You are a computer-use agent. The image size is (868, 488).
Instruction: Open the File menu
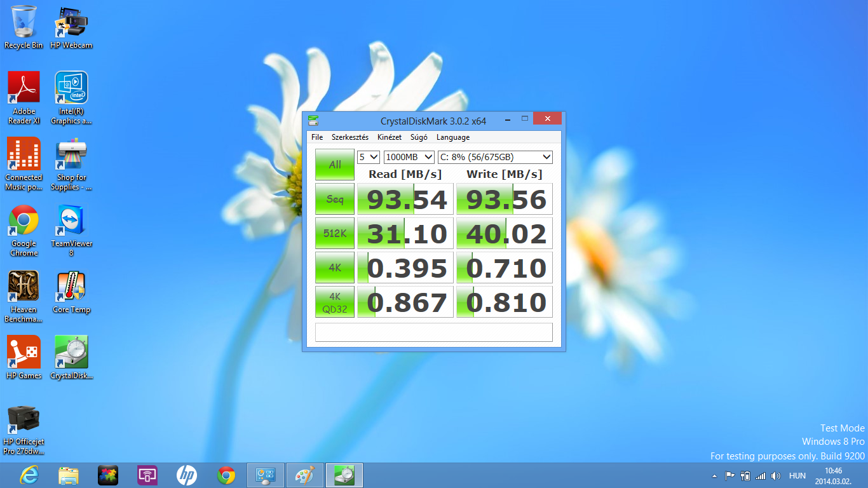pos(316,137)
